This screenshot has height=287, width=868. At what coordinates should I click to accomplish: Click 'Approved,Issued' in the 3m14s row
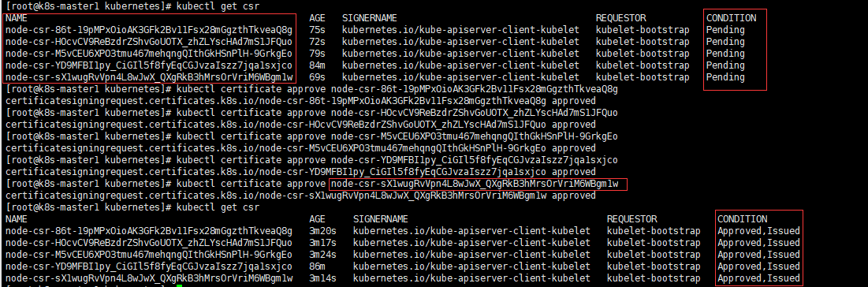759,278
